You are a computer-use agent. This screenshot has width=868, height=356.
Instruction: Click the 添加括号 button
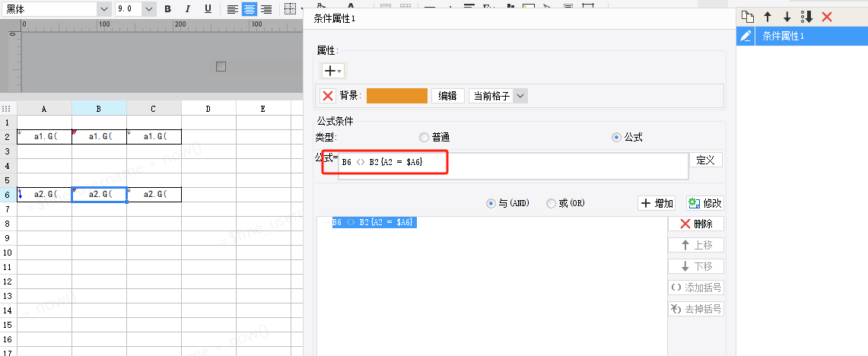pyautogui.click(x=696, y=288)
